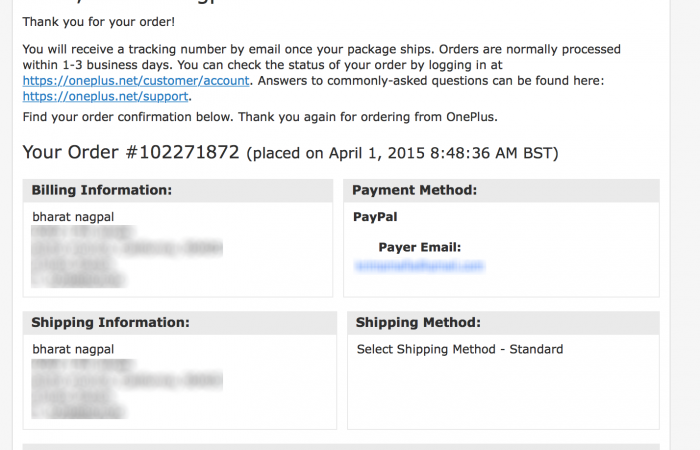Click the Shipping Method section header
Image resolution: width=700 pixels, height=450 pixels.
pyautogui.click(x=418, y=323)
